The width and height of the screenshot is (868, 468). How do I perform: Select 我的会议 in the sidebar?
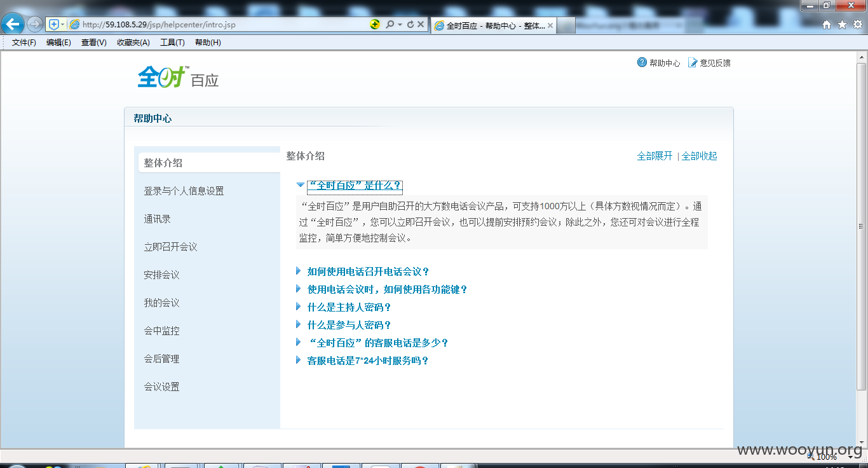(161, 303)
